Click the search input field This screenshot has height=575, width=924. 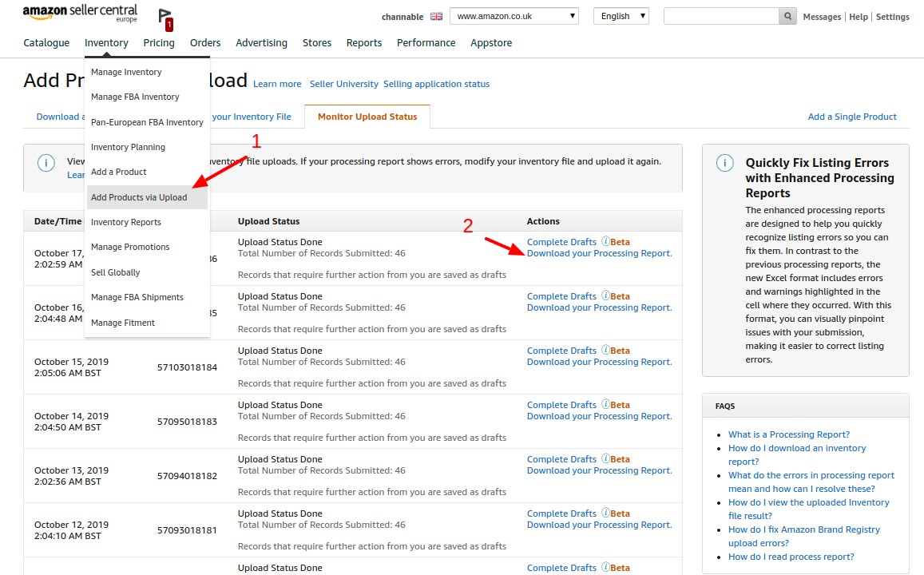click(x=721, y=17)
